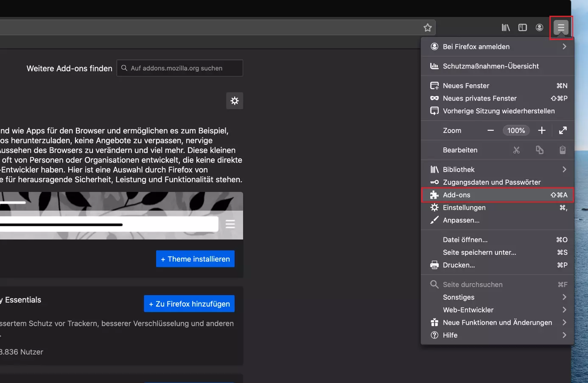
Task: Open Zugangsdaten und Passwörter
Action: click(497, 182)
